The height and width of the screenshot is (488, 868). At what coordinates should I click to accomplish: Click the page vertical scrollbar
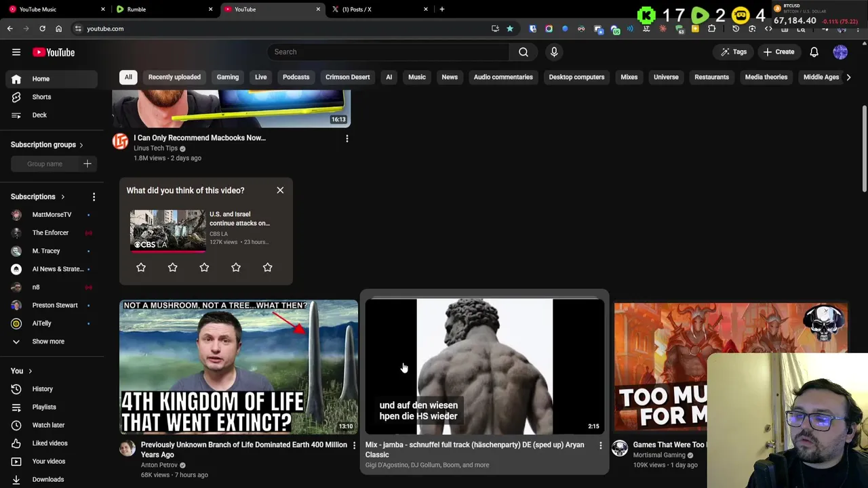864,149
